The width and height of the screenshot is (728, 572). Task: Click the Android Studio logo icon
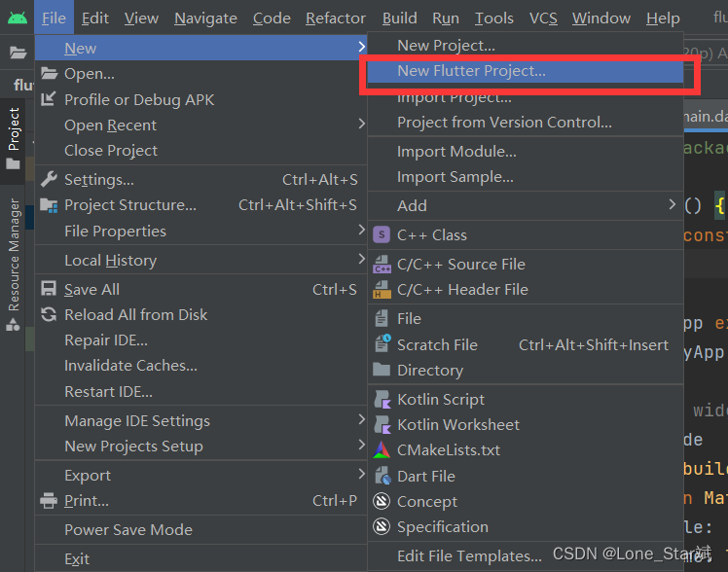pyautogui.click(x=18, y=18)
